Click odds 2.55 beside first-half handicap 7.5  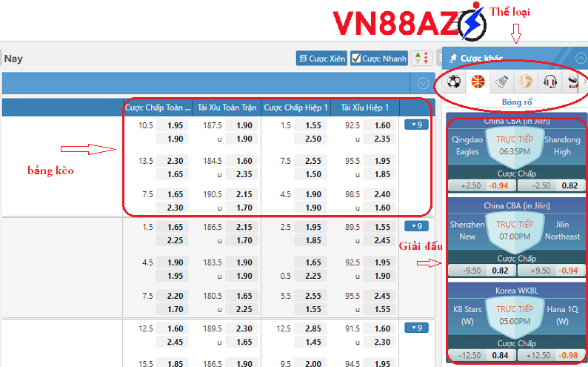(x=310, y=161)
